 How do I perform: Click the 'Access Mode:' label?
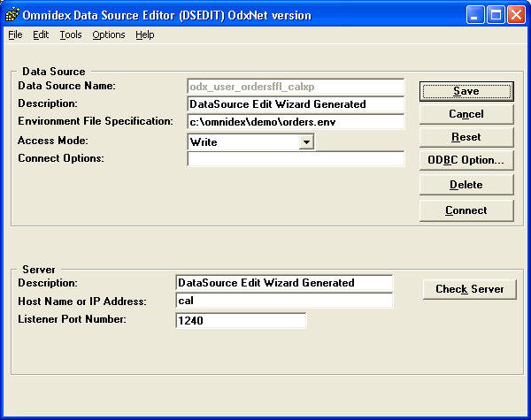point(53,141)
